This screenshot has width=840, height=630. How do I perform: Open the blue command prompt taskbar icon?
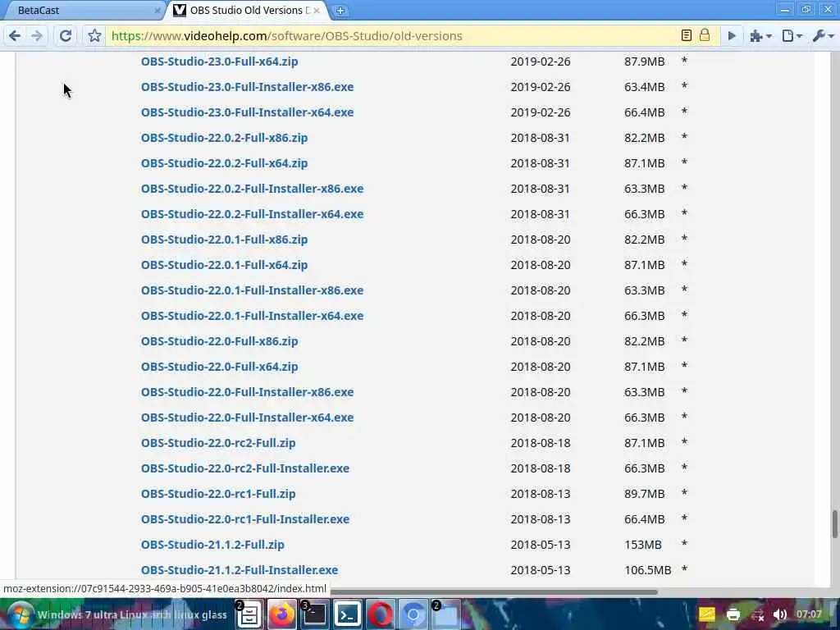click(x=347, y=614)
